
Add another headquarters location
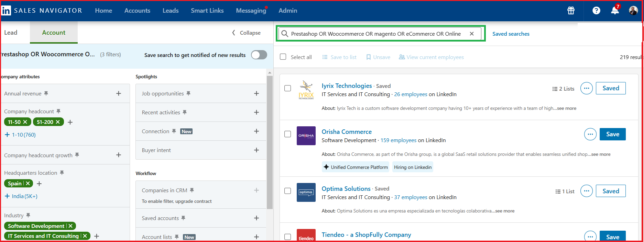click(39, 184)
